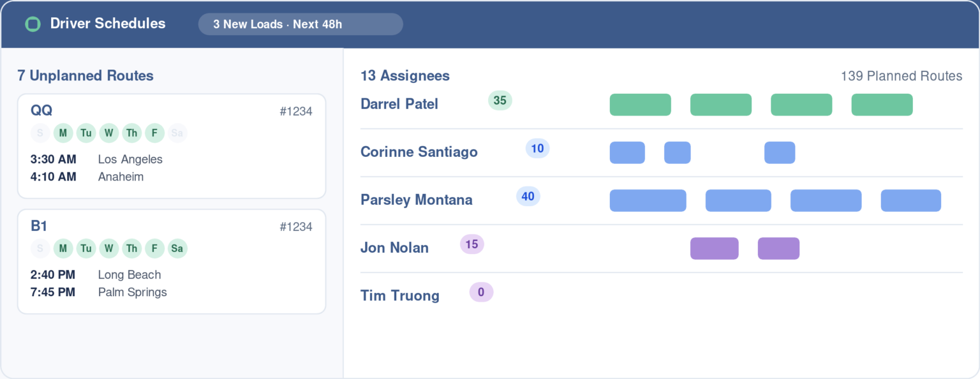
Task: Click the green circle logo beside Driver Schedules
Action: (x=33, y=24)
